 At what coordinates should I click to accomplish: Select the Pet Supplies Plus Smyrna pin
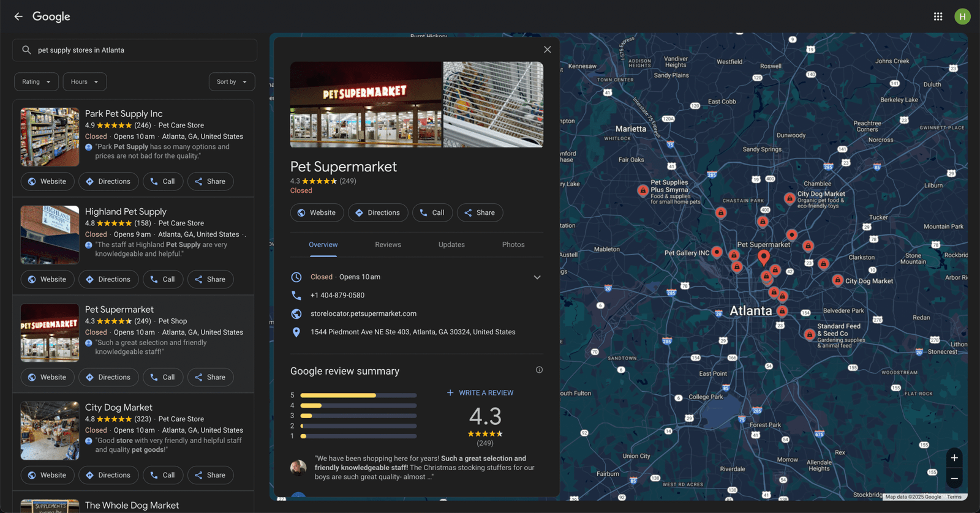643,190
